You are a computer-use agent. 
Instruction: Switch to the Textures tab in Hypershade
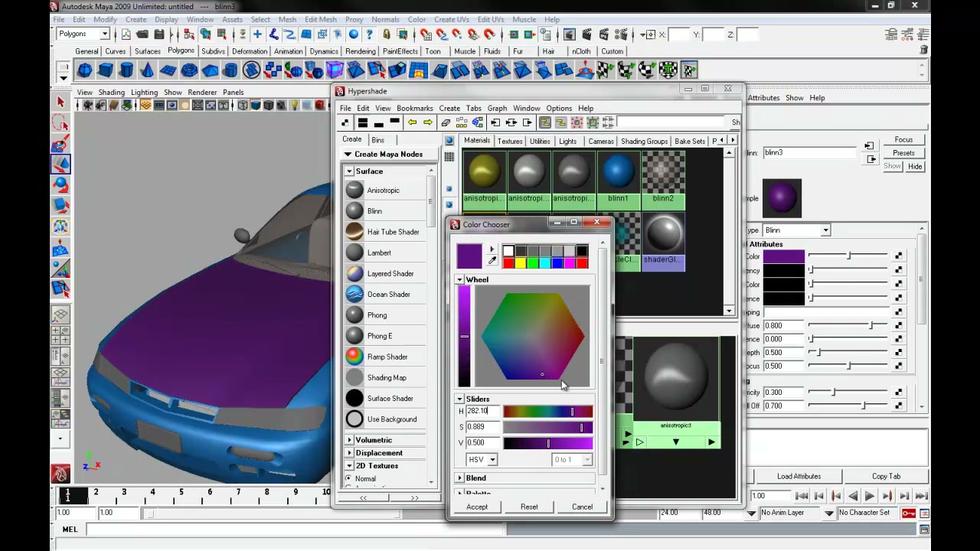[510, 142]
